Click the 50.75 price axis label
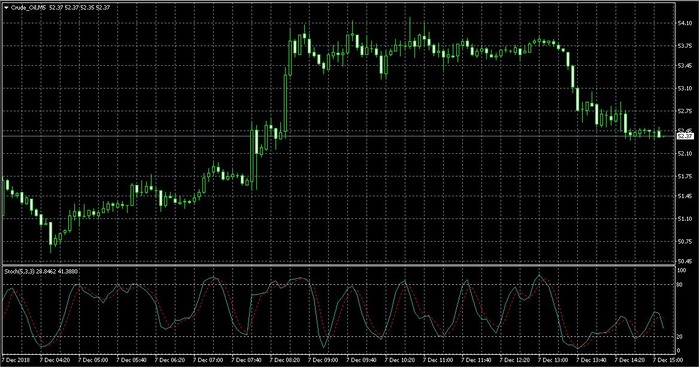The image size is (700, 368). coord(685,242)
